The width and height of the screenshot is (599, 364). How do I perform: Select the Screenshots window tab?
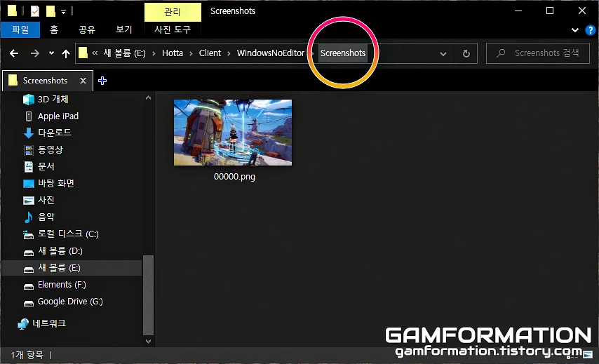pos(48,81)
